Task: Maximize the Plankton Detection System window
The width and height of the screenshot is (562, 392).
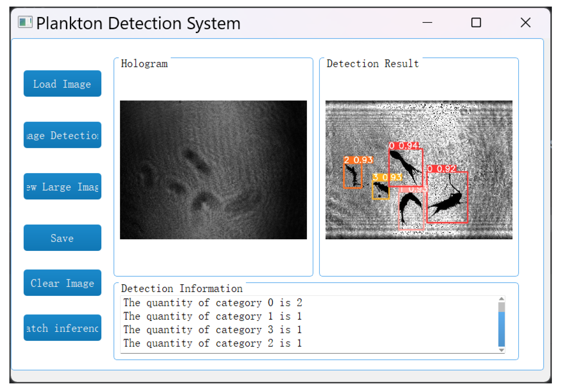Action: click(x=476, y=23)
